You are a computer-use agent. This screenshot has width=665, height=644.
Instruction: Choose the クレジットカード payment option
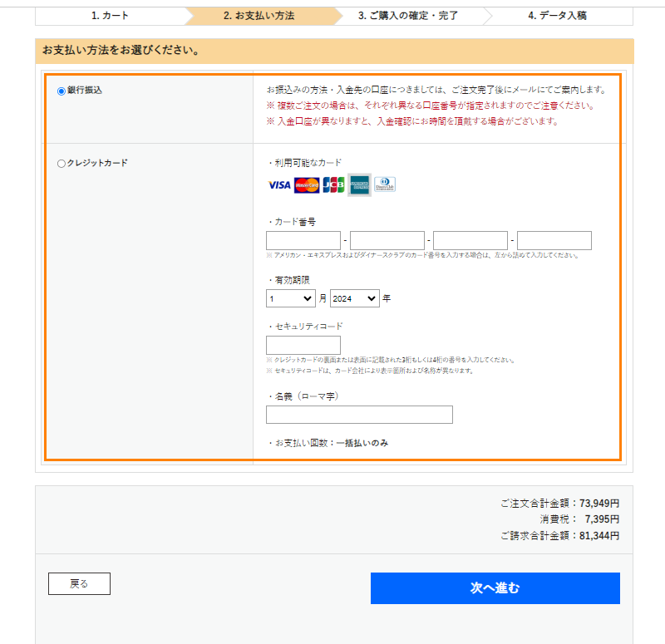tap(61, 164)
